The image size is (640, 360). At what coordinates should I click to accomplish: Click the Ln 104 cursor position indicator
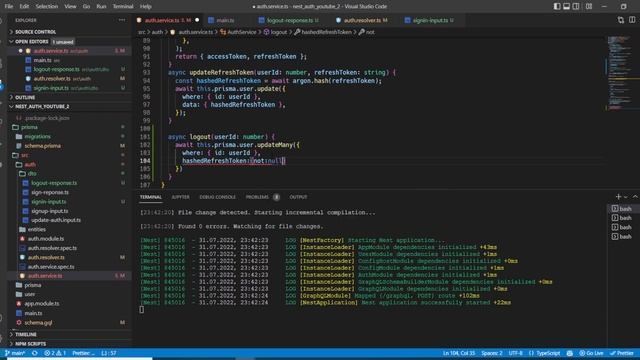tap(459, 353)
